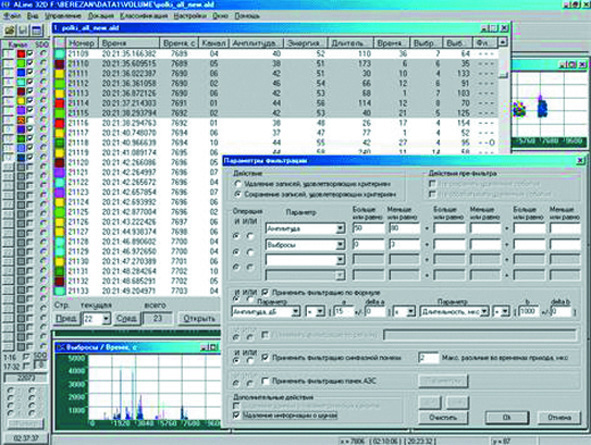Click the purple row marker of record 21121
The width and height of the screenshot is (591, 445).
[x=60, y=173]
